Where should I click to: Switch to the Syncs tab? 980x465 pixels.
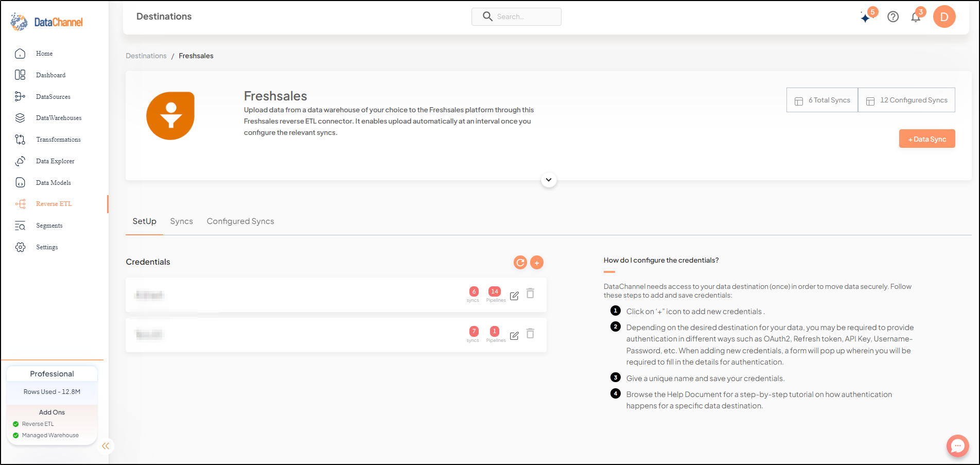coord(182,221)
